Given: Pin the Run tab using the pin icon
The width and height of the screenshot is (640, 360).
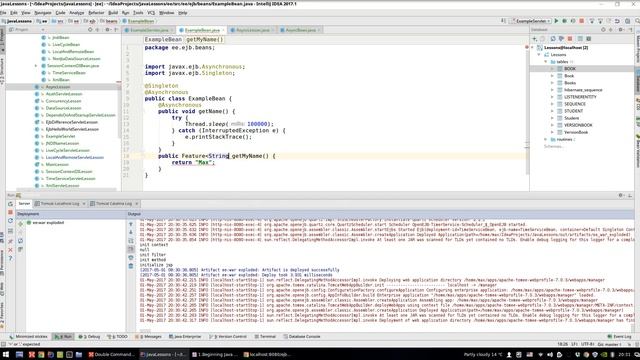Looking at the screenshot, I should (x=11, y=241).
